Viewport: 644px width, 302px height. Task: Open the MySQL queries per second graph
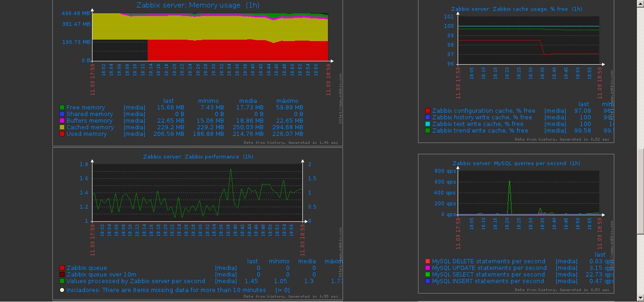point(516,163)
